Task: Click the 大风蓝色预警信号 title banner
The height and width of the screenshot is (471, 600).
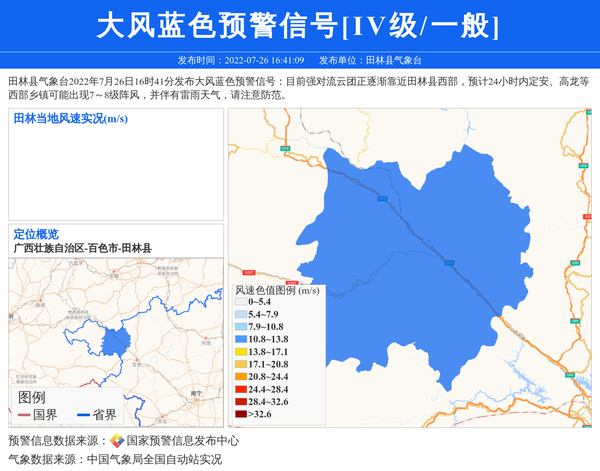Action: (299, 25)
